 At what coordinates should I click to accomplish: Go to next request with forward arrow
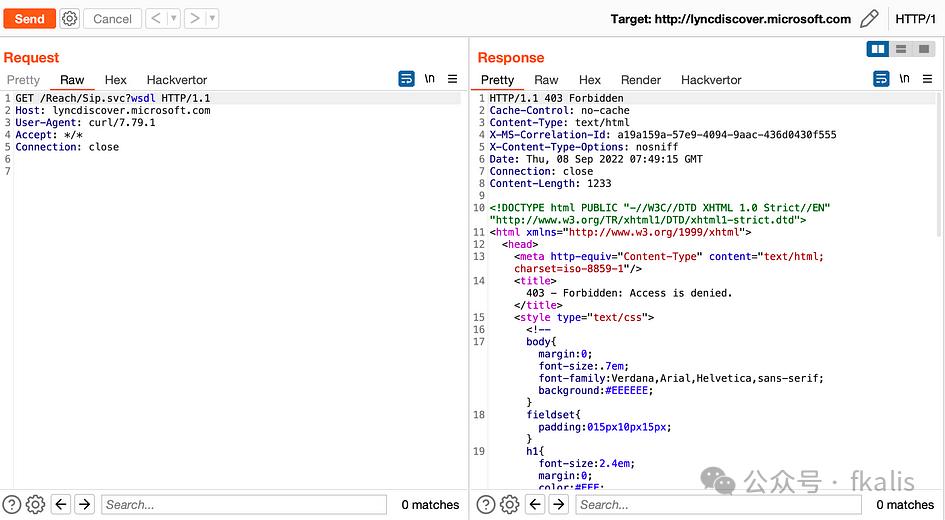(x=194, y=19)
